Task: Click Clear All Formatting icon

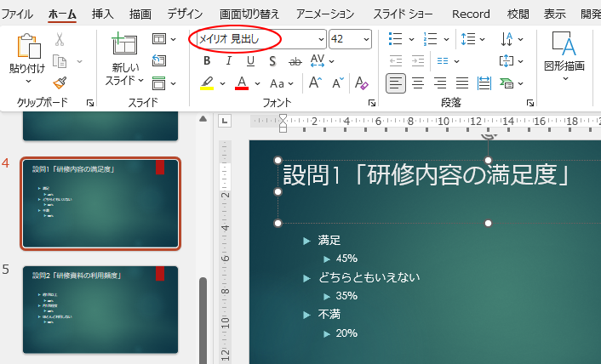Action: 362,83
